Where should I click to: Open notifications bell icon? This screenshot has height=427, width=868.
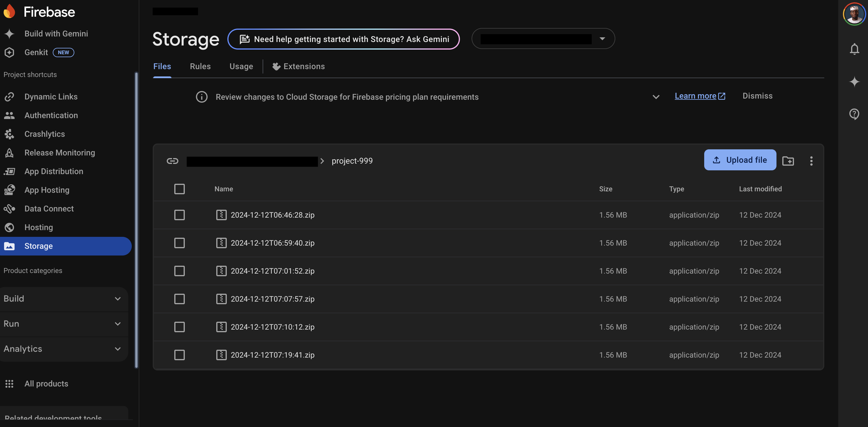click(854, 49)
